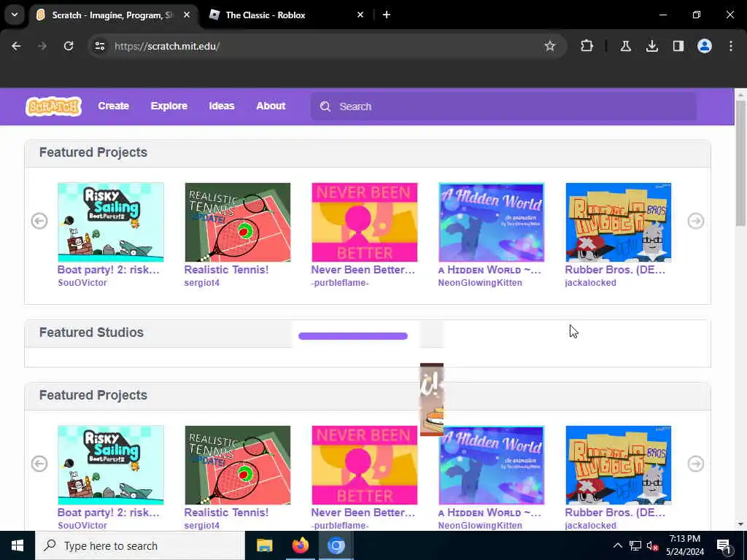Open a new tab with plus
Screen dimensions: 747x560
(387, 15)
